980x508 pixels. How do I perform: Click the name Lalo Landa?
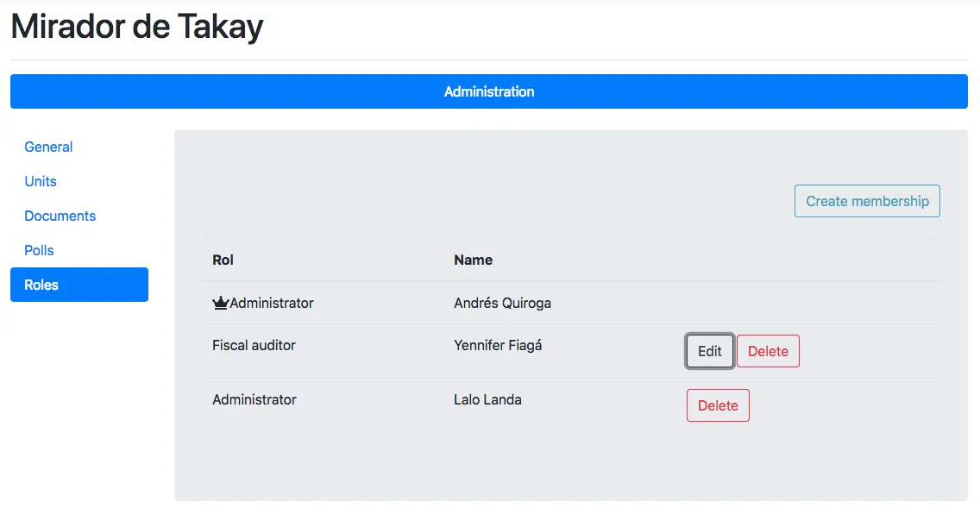(x=487, y=399)
